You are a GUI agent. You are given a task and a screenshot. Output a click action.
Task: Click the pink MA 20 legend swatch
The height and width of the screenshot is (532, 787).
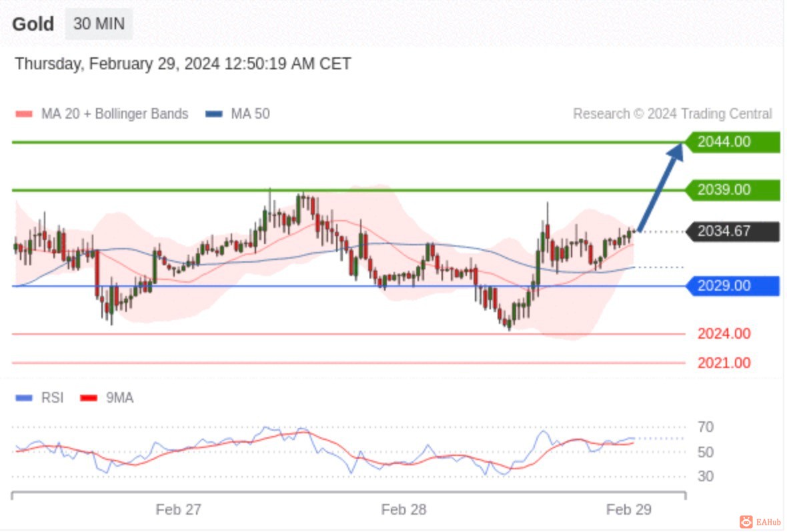point(24,114)
